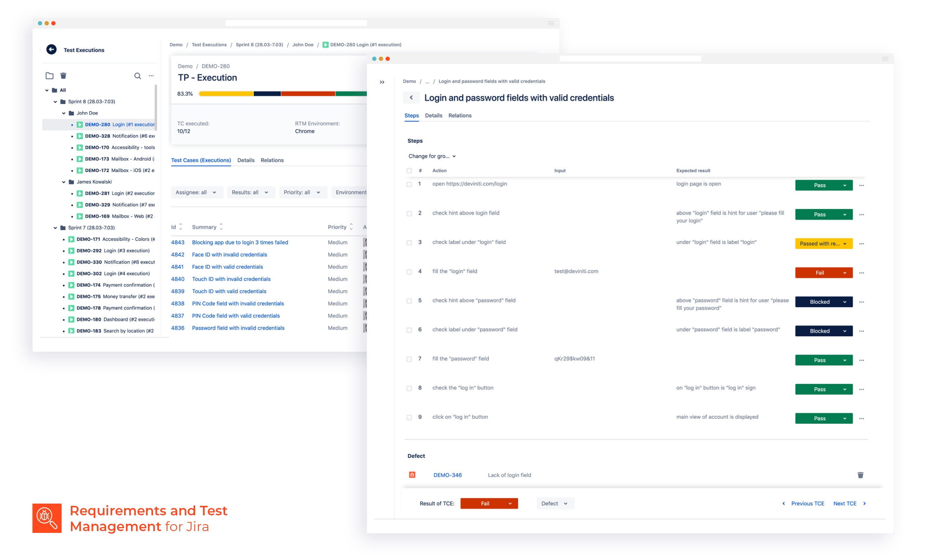Sort table by Id column arrows
This screenshot has width=927, height=560.
tap(181, 227)
